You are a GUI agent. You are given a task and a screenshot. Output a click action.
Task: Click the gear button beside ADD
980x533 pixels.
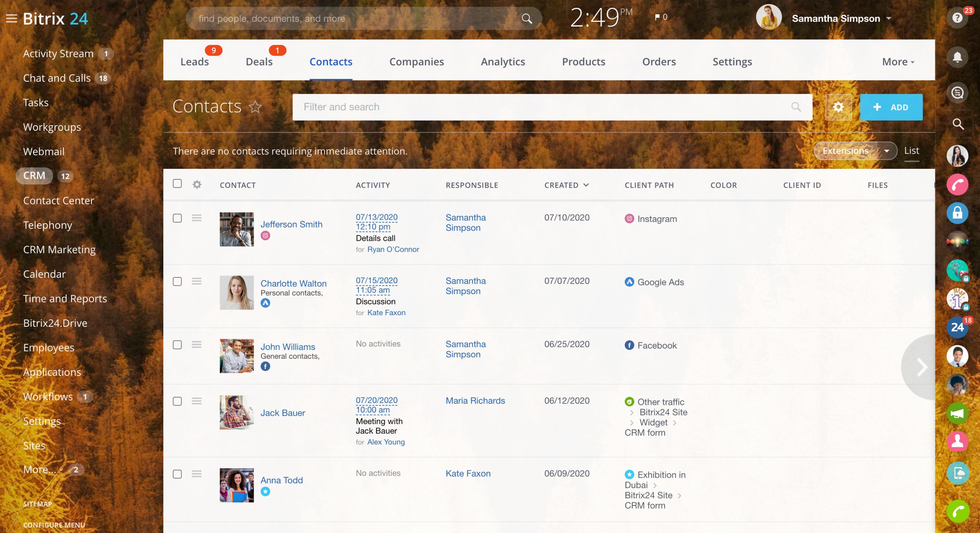click(838, 107)
